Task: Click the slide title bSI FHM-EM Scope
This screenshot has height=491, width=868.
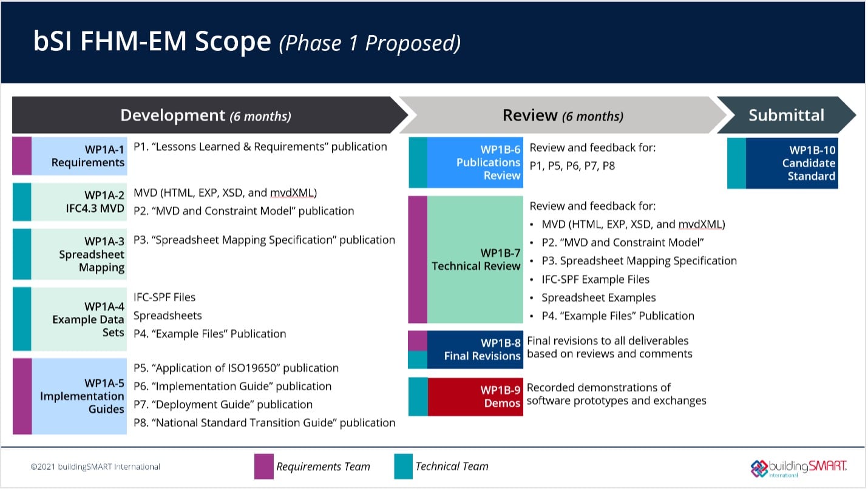Action: (152, 41)
